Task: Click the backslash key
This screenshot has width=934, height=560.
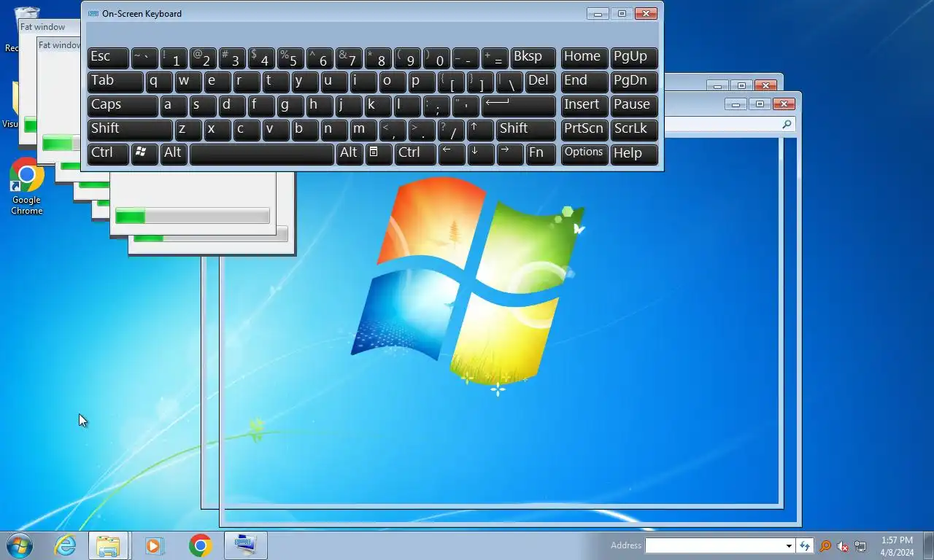Action: tap(510, 81)
